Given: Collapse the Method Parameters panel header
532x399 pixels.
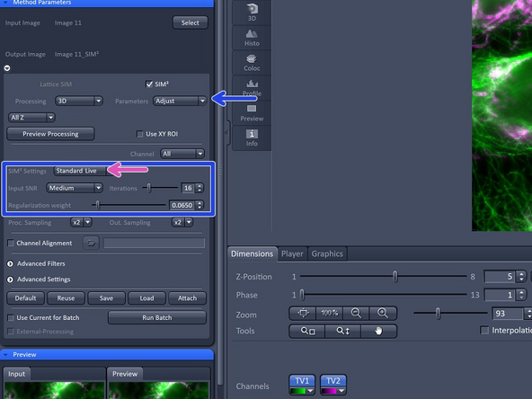Looking at the screenshot, I should pos(107,3).
